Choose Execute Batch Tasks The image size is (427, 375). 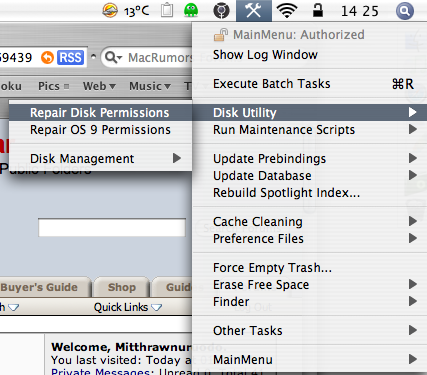click(x=310, y=84)
